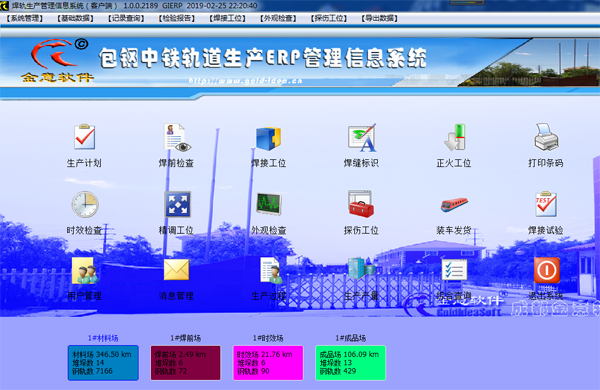Viewport: 600px width, 390px height.
Task: Open the 【外观检查】 menu
Action: pyautogui.click(x=278, y=18)
